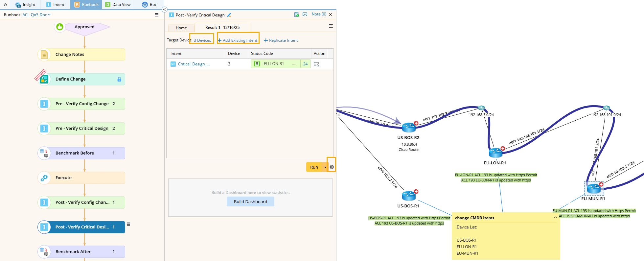This screenshot has width=644, height=261.
Task: Click the pop-out panel icon beside Note
Action: [305, 14]
